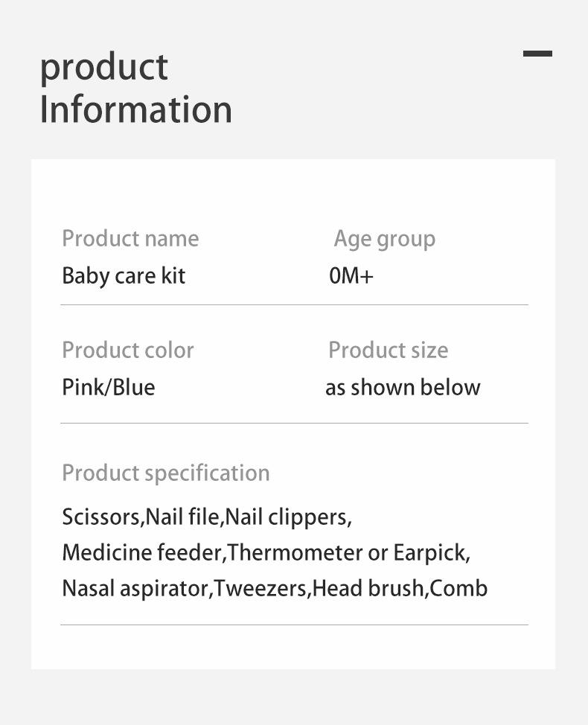Click "Medicine feeder" in the specification list
This screenshot has width=588, height=725.
pyautogui.click(x=143, y=553)
